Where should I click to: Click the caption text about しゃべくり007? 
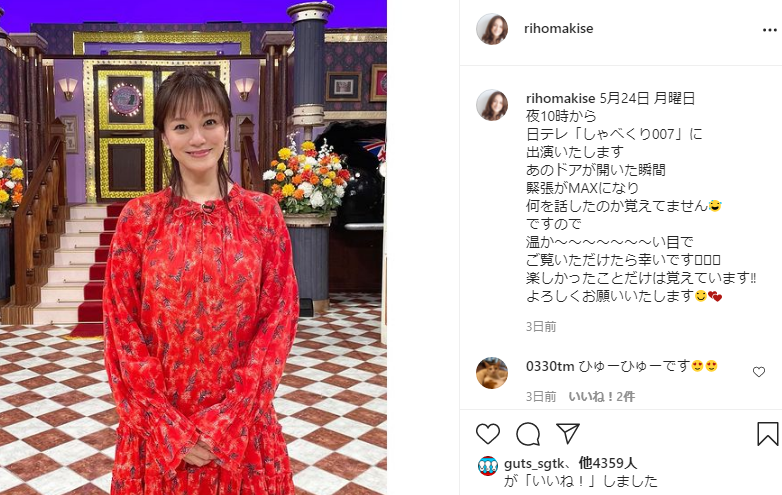[x=614, y=134]
